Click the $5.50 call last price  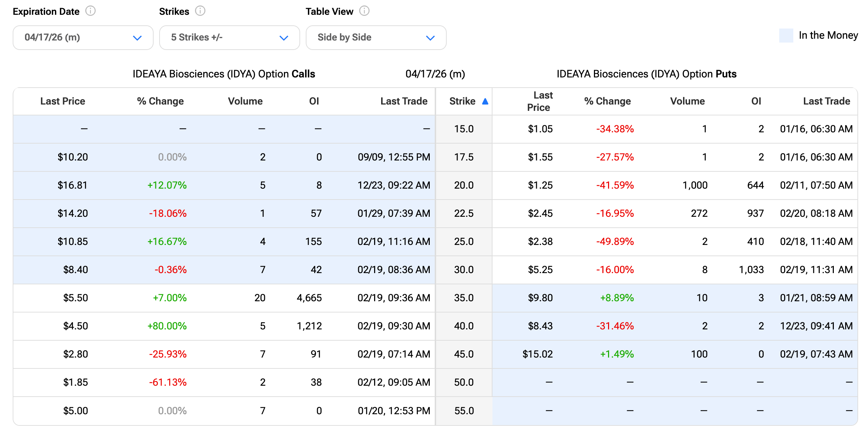point(75,298)
